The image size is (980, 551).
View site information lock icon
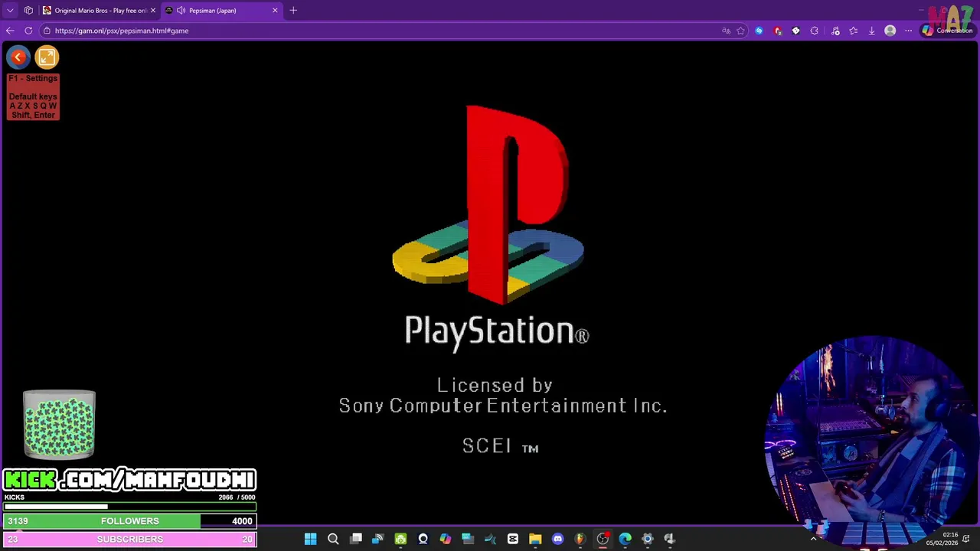(x=47, y=31)
